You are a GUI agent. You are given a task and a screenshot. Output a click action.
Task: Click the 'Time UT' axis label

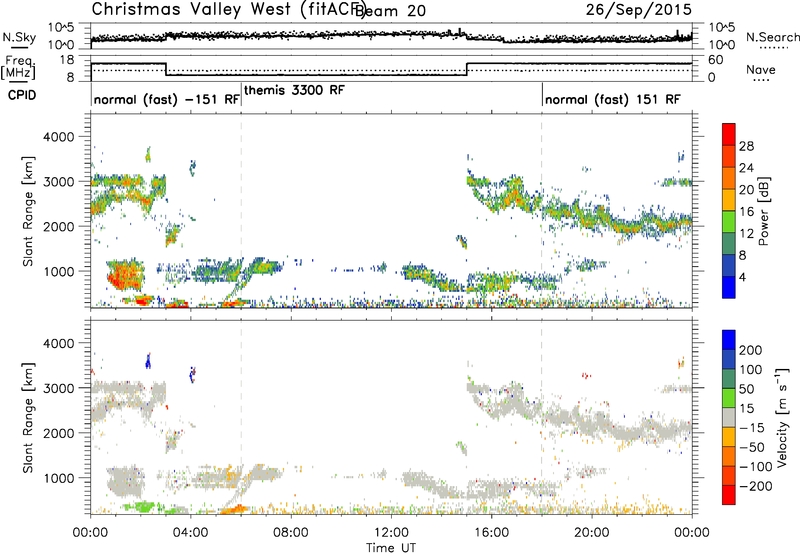coord(391,547)
